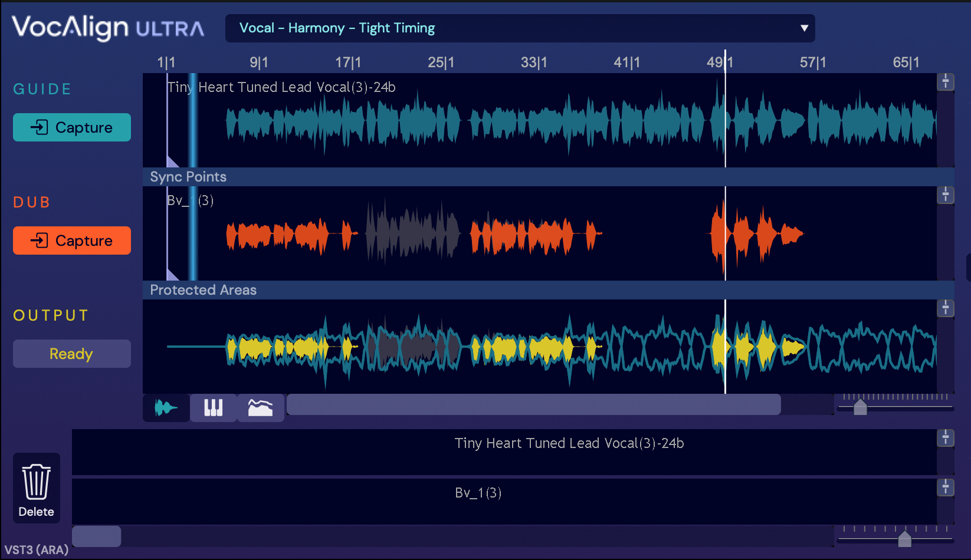Switch to the energy contour view icon
The image size is (971, 560).
coord(260,407)
